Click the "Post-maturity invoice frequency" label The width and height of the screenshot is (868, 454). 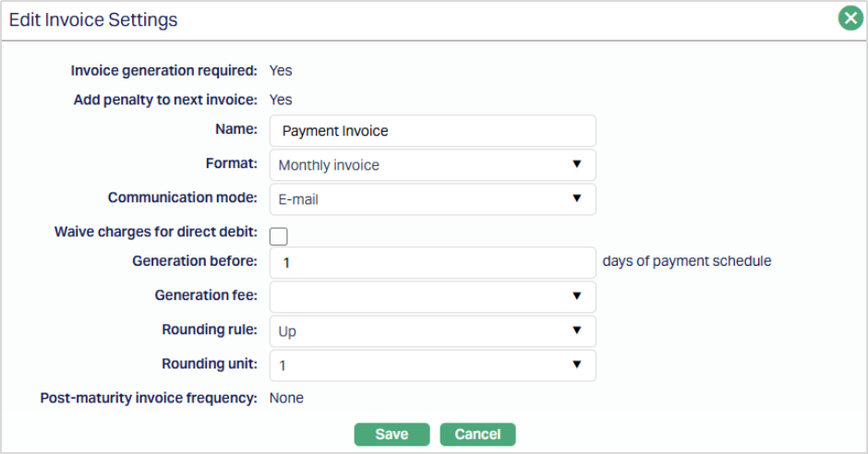[149, 399]
